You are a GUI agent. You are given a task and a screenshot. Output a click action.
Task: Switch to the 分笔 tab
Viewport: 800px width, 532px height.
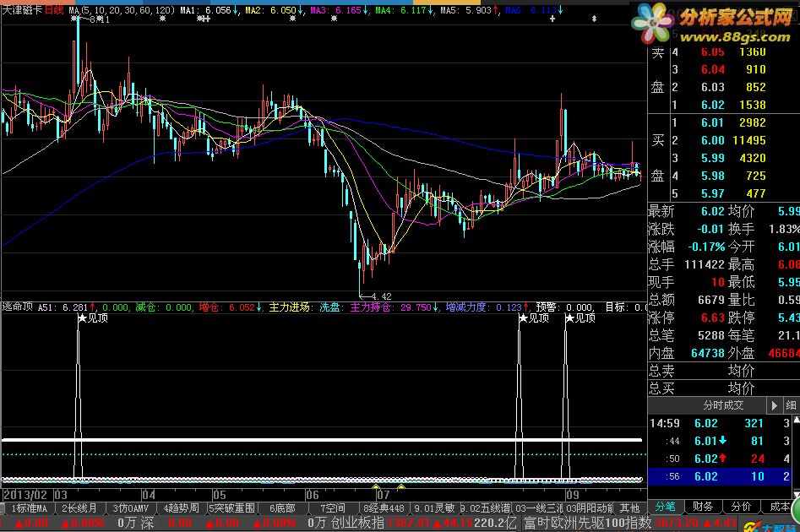(x=665, y=507)
